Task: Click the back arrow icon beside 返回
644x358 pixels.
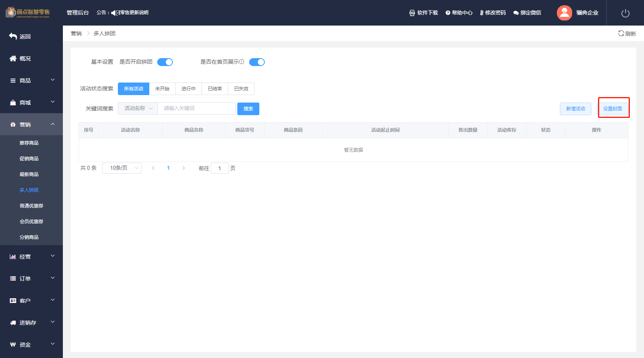Action: (13, 36)
